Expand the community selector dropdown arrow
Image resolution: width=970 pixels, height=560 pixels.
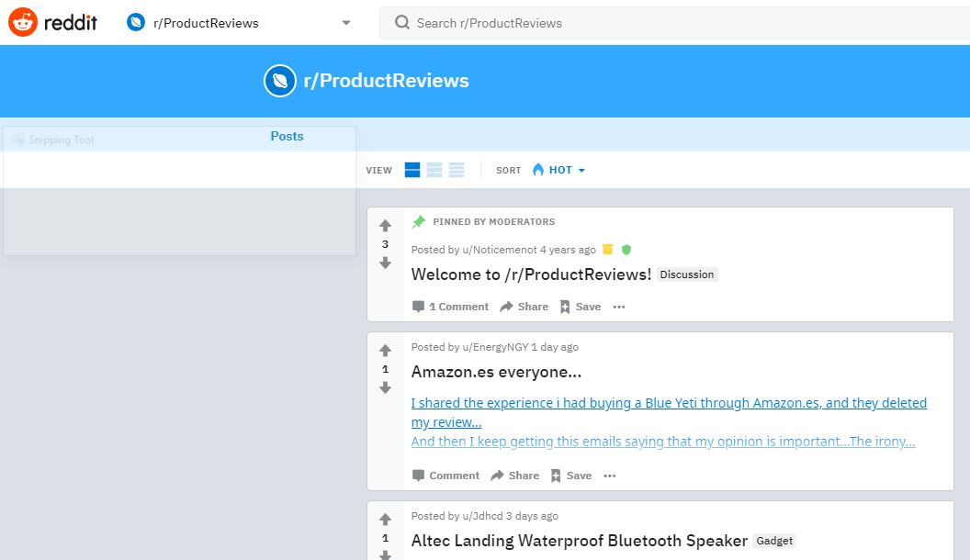pyautogui.click(x=345, y=23)
